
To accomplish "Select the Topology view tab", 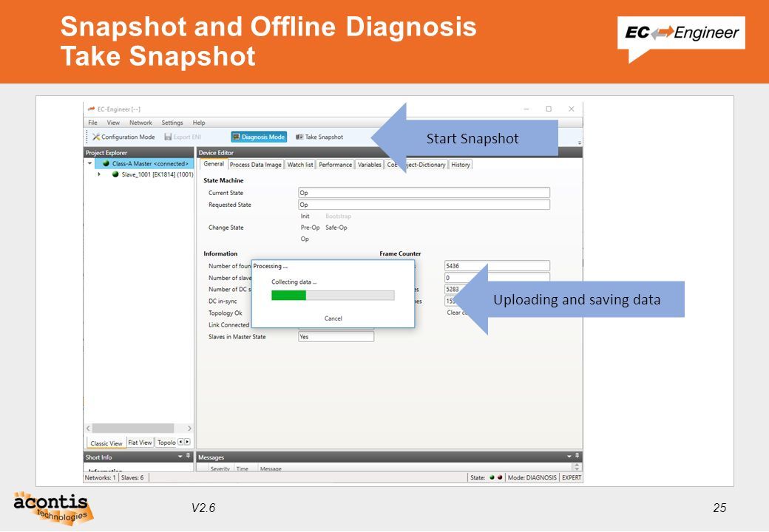I will pos(166,443).
